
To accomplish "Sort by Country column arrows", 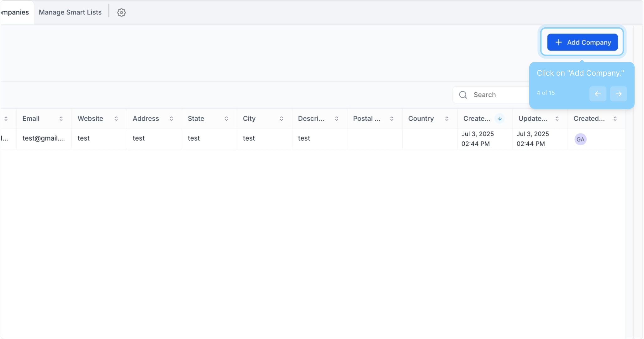I will (447, 119).
